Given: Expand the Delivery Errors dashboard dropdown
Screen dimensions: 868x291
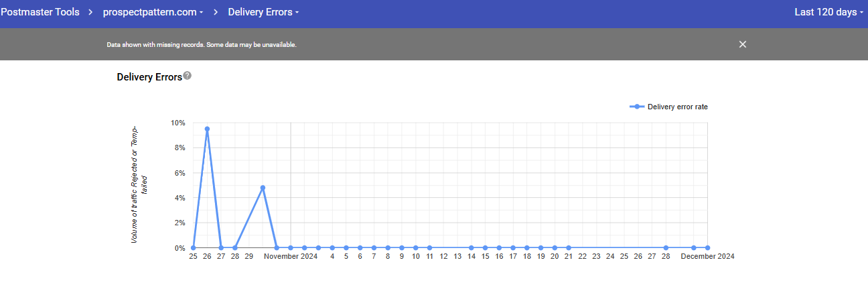Looking at the screenshot, I should 263,12.
